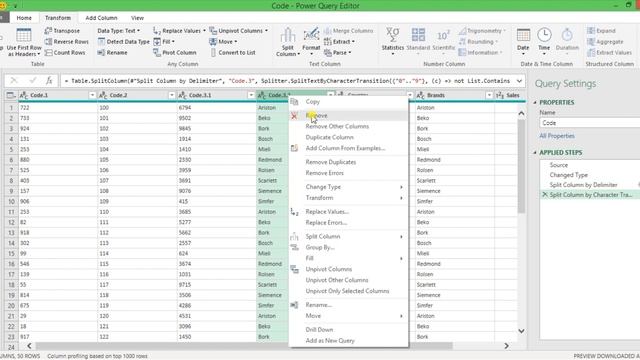Click Aggregate in Structured Column
This screenshot has height=360, width=640.
click(605, 42)
